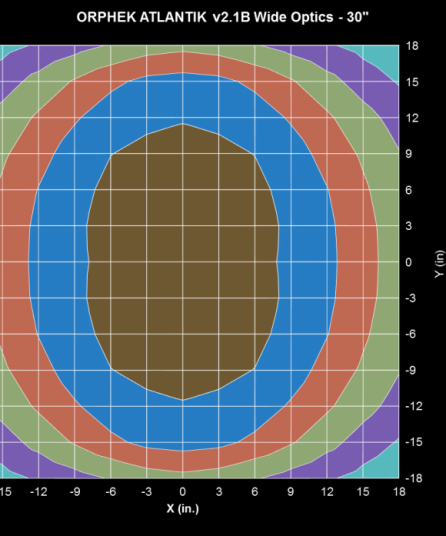Click the chart title ORPHEK ATLANTIK text
The image size is (446, 536).
tap(141, 17)
